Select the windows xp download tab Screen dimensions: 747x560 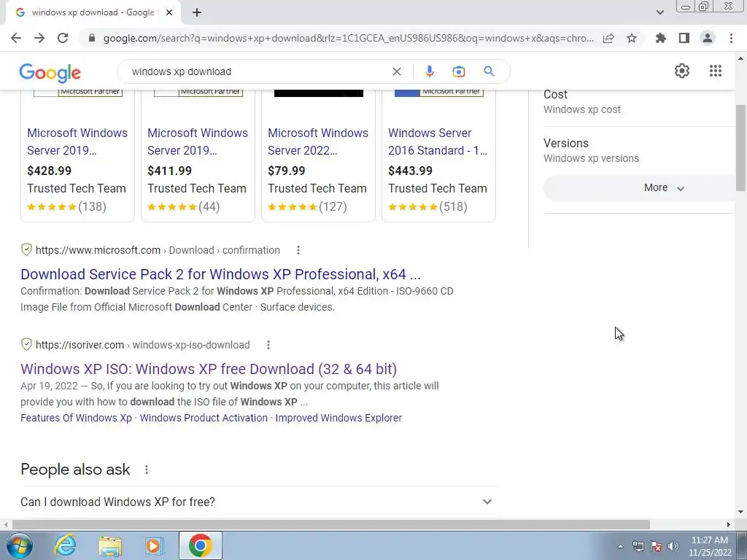(x=93, y=13)
